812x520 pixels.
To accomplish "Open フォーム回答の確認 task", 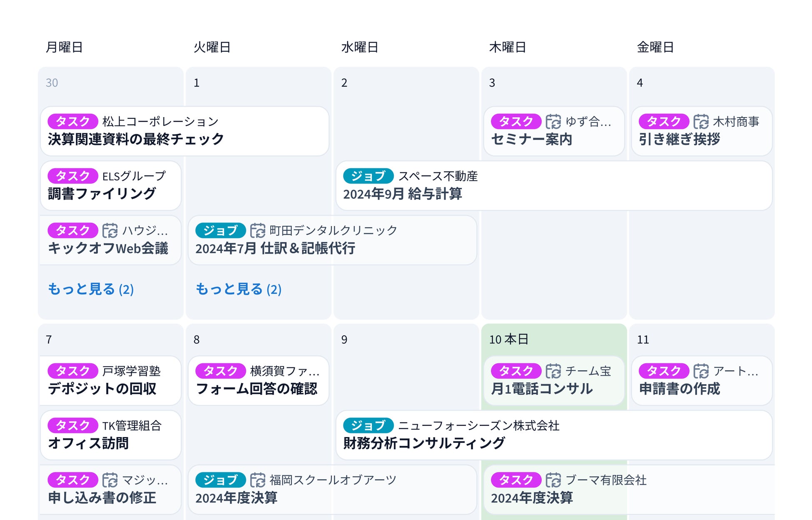I will (x=258, y=380).
